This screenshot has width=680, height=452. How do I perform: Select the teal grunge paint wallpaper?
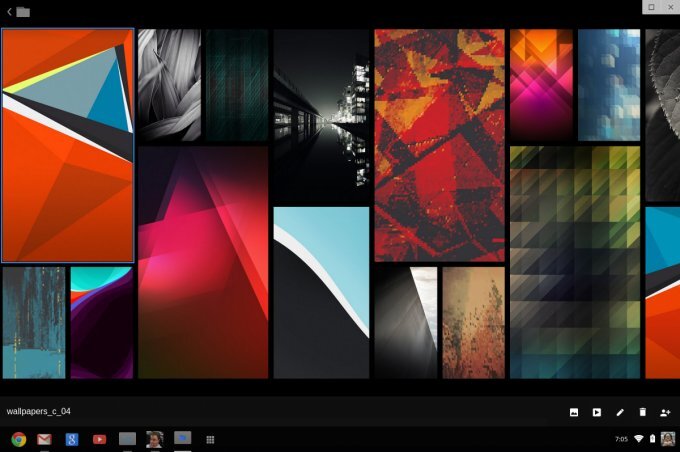tap(34, 323)
